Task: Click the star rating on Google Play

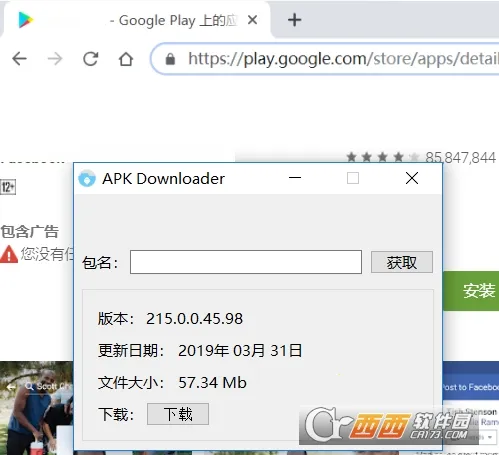Action: click(x=382, y=157)
